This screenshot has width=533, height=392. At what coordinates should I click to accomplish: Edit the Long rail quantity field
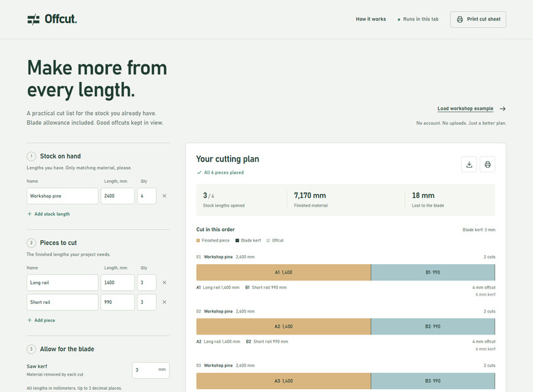click(146, 283)
